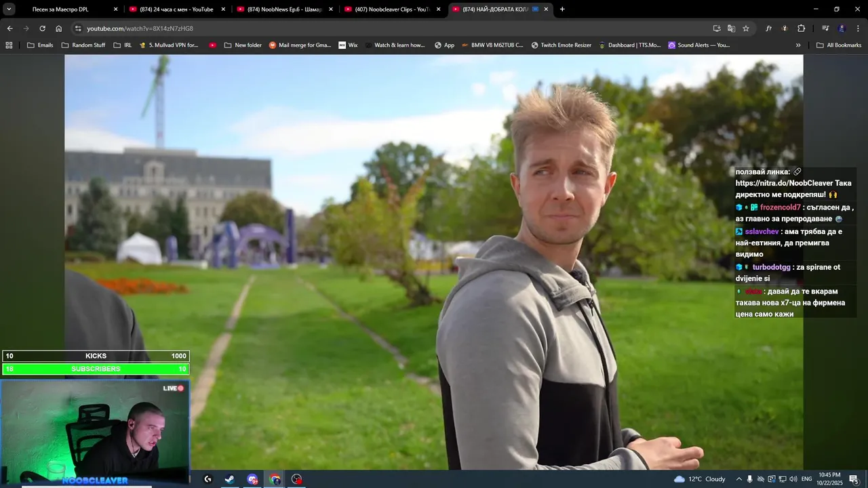Viewport: 868px width, 488px height.
Task: Open the red recording app in taskbar
Action: (x=296, y=479)
